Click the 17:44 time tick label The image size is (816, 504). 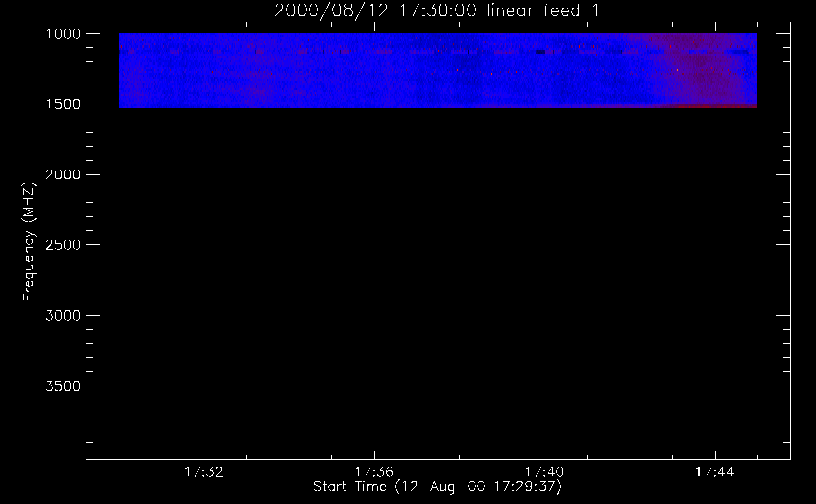pos(715,472)
